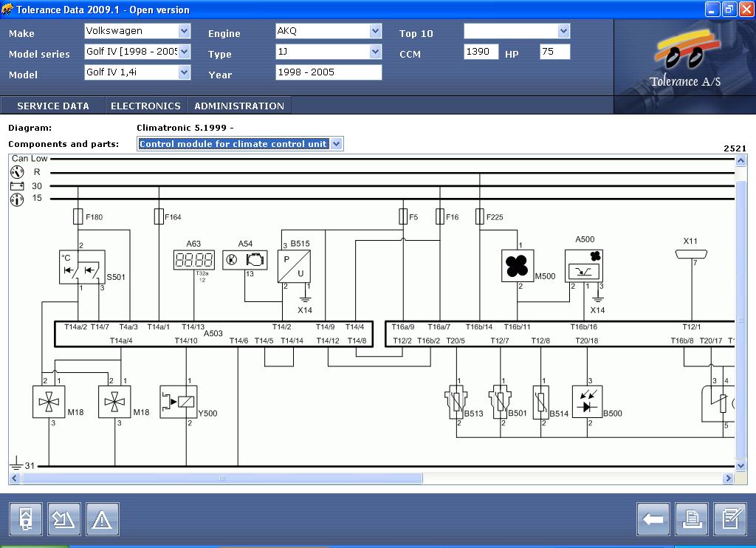Click the T16b/16 pin label
The image size is (756, 548).
(583, 326)
